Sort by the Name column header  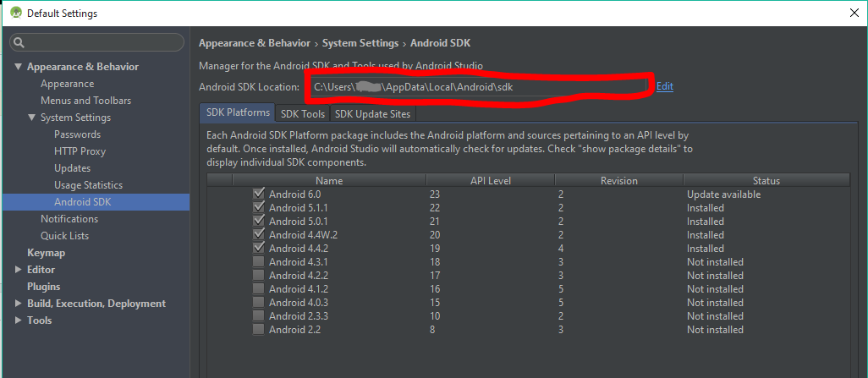pyautogui.click(x=329, y=180)
